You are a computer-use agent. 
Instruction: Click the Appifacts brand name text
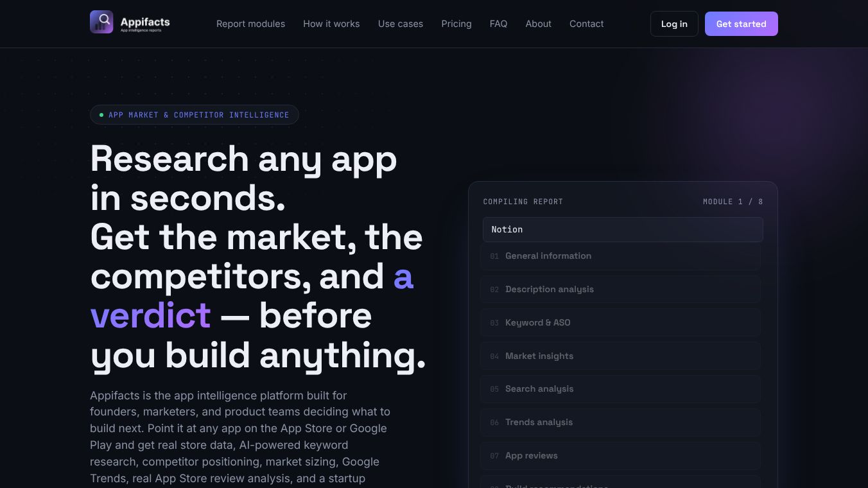coord(145,22)
